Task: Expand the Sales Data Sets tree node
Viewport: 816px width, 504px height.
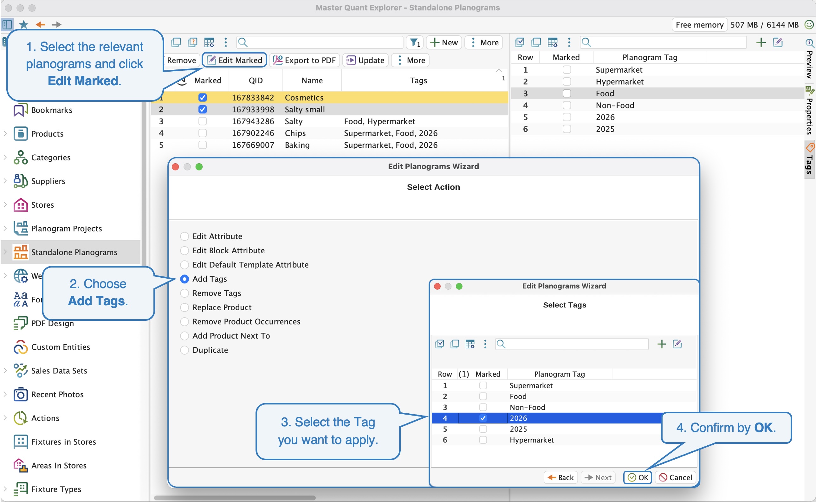Action: pos(5,371)
